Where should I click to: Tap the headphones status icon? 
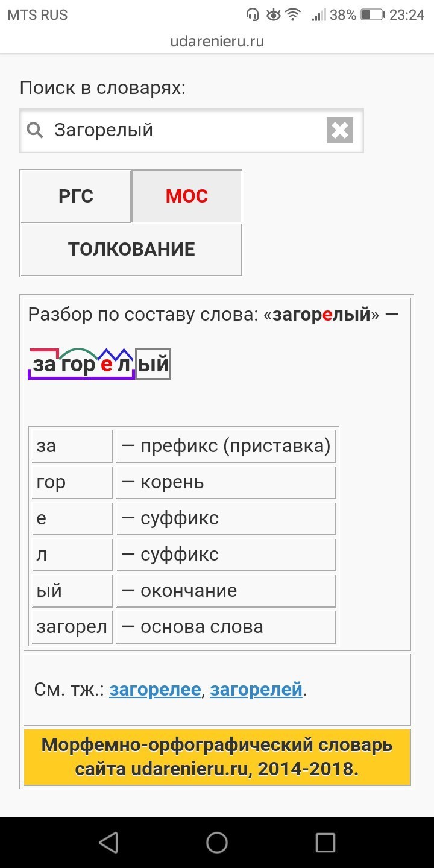pos(253,15)
